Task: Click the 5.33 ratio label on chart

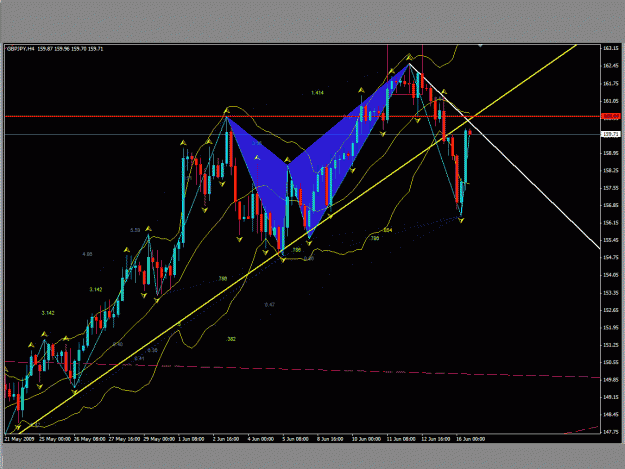Action: pos(135,230)
